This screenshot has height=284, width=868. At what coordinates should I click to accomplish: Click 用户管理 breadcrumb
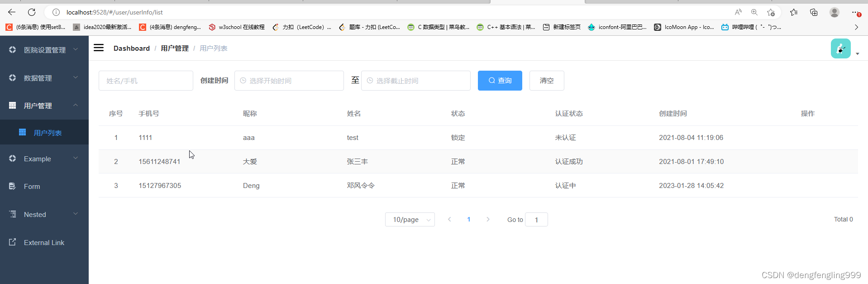tap(175, 48)
